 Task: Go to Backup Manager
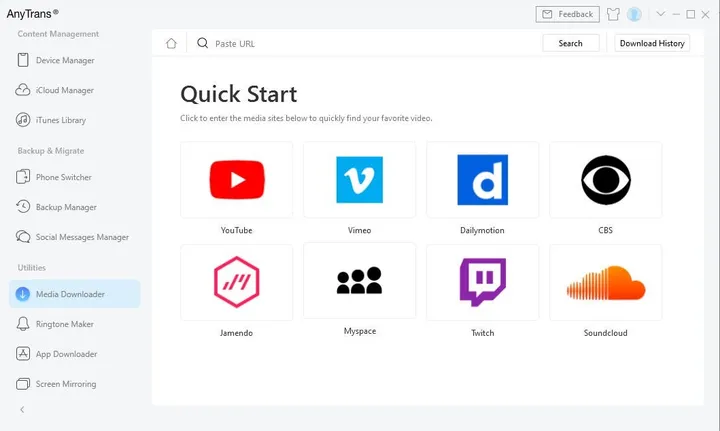pyautogui.click(x=74, y=207)
